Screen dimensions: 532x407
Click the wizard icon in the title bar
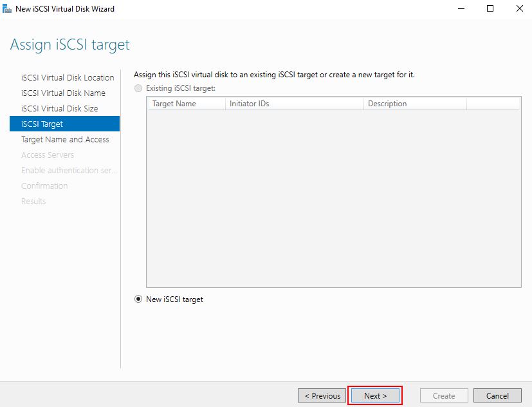[x=7, y=9]
